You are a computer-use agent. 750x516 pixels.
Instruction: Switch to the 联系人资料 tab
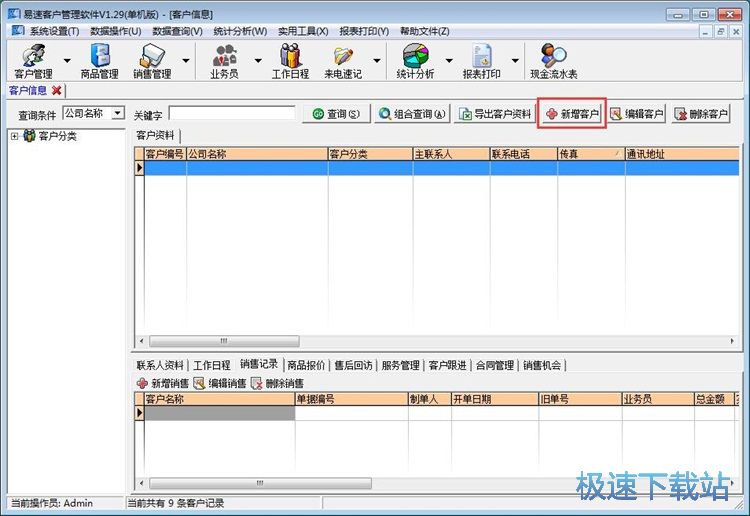point(160,365)
